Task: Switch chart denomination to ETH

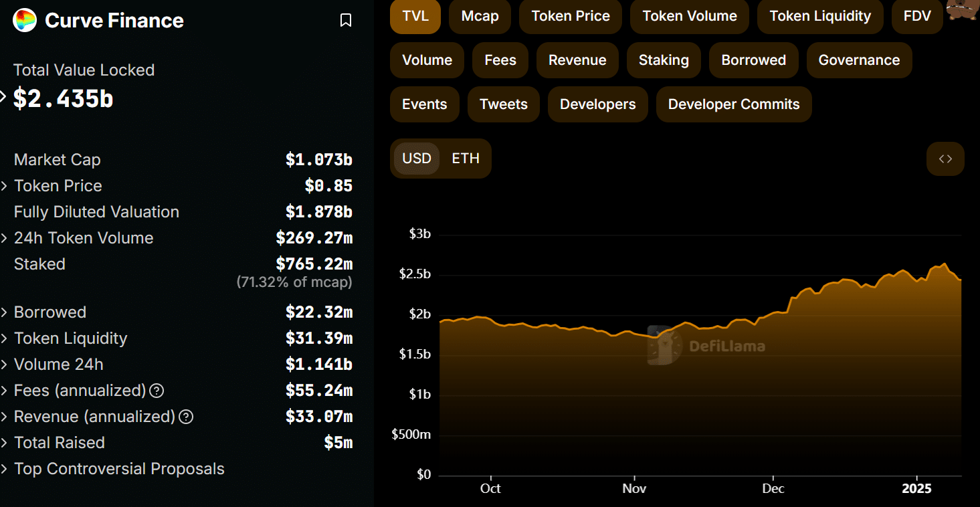Action: 466,159
